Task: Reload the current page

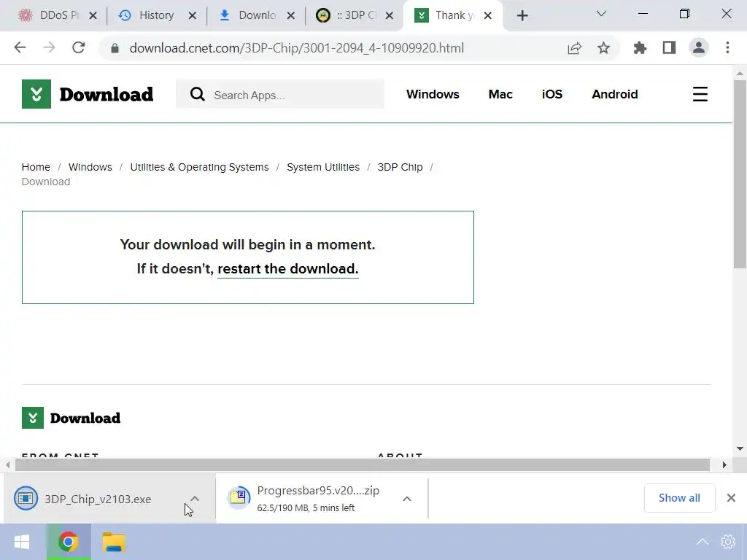Action: pos(79,47)
